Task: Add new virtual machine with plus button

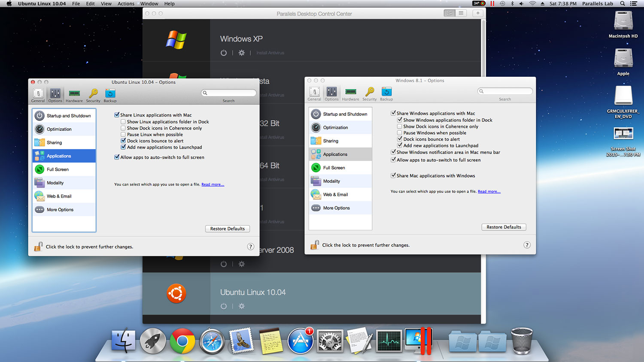Action: pyautogui.click(x=478, y=13)
